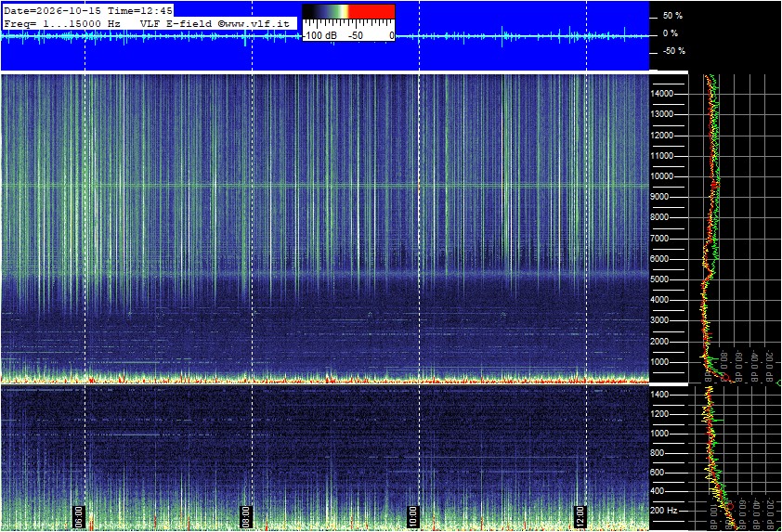Click the '0 %' amplitude label
782x532 pixels.
[671, 33]
